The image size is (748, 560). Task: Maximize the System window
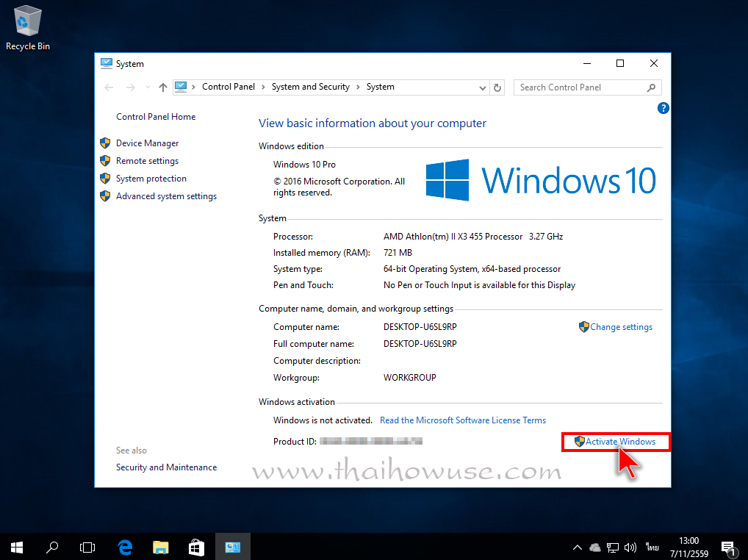[620, 63]
